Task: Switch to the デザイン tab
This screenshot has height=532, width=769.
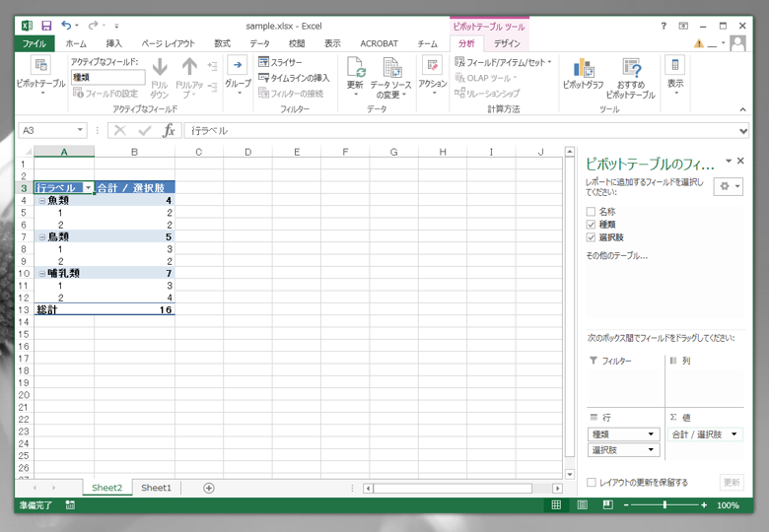Action: [507, 43]
